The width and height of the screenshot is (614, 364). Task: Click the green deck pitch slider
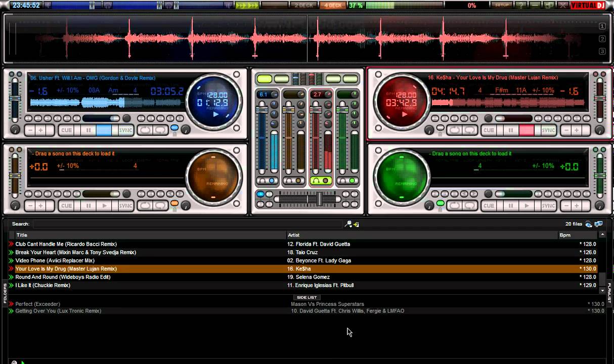pyautogui.click(x=599, y=174)
